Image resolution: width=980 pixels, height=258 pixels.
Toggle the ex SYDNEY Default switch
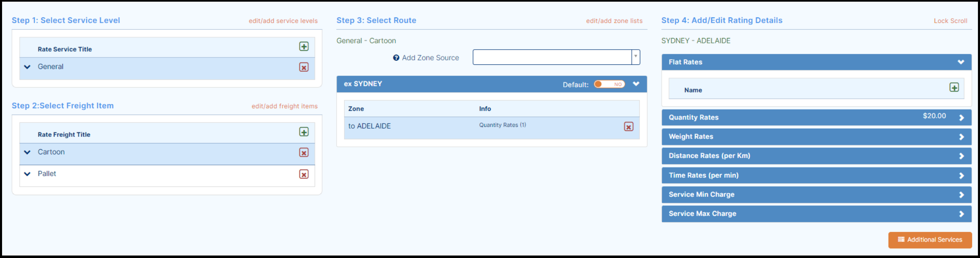click(609, 84)
